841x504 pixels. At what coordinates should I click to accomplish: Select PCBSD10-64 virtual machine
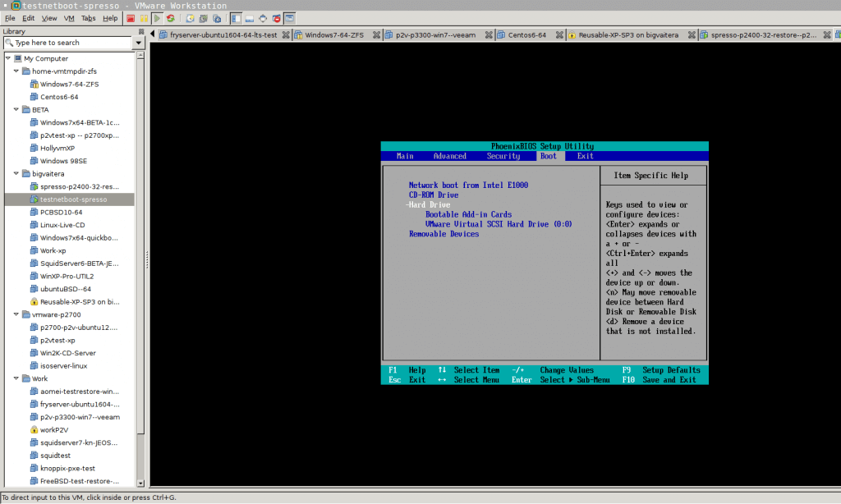[x=61, y=213]
